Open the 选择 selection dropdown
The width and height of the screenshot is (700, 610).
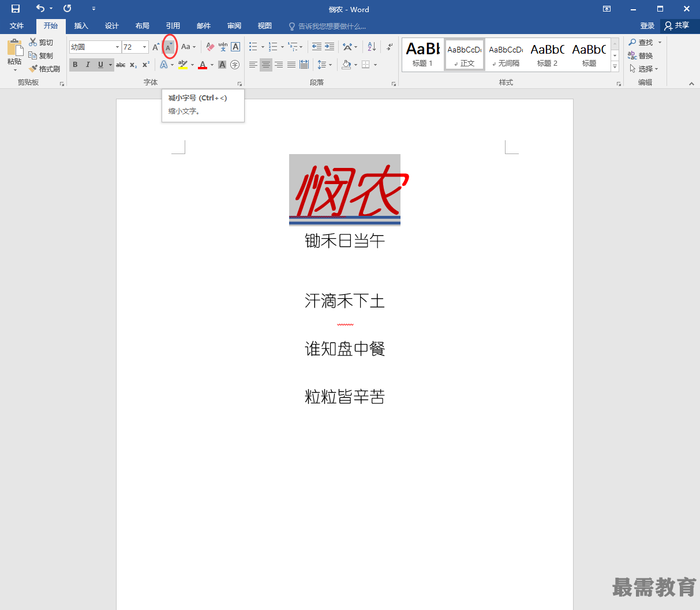[644, 69]
